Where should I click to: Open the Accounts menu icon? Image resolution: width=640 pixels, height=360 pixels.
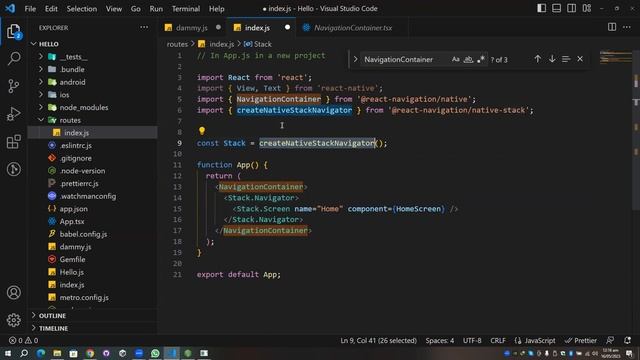pos(13,292)
